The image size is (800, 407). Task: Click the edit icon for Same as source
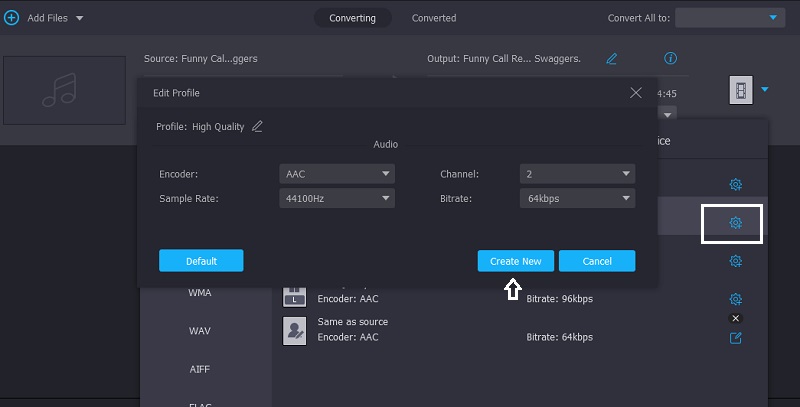[x=735, y=337]
